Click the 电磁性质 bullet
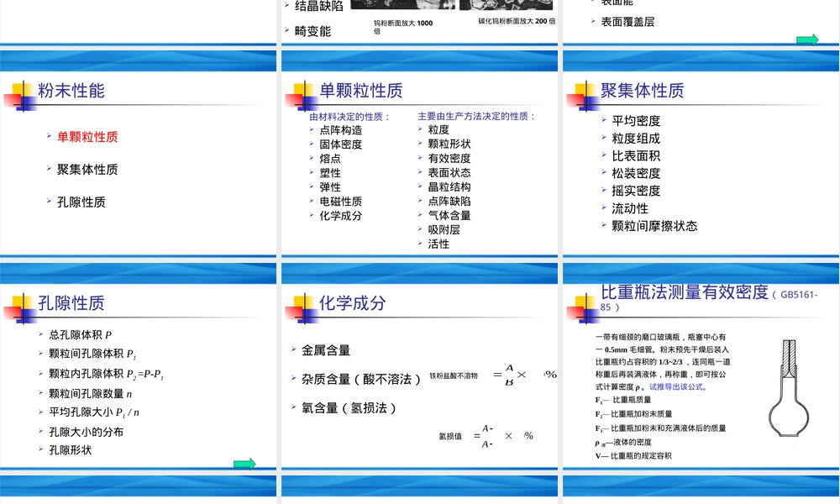 tap(341, 202)
